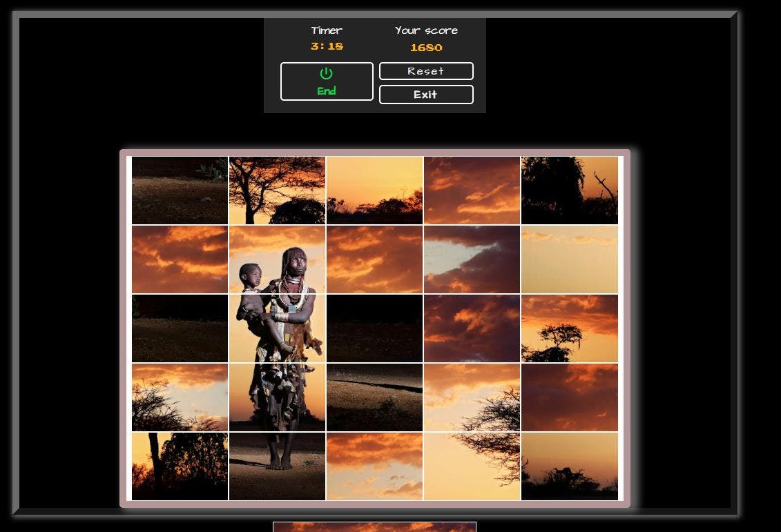Select the top-left dark ground corner tile
Image resolution: width=781 pixels, height=532 pixels.
coord(180,190)
